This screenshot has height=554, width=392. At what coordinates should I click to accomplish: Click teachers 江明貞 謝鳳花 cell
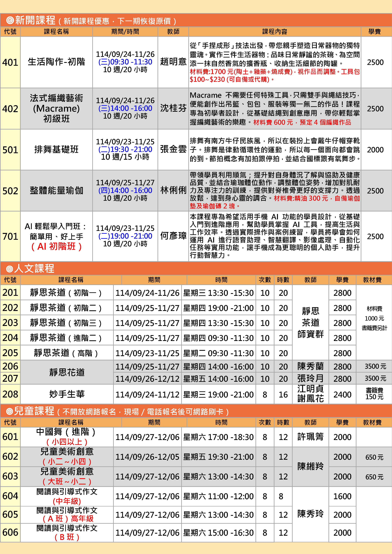tap(310, 394)
